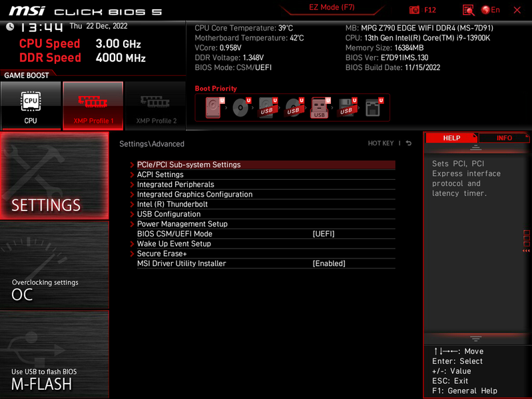
Task: Click the MSI Click BIOS 5 logo
Action: [85, 11]
